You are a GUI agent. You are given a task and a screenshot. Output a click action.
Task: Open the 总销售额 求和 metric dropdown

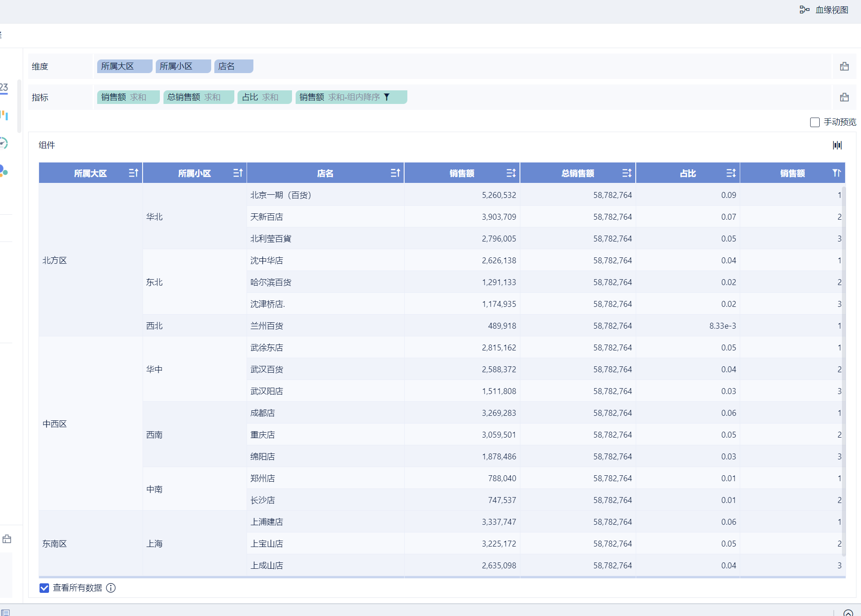[199, 97]
